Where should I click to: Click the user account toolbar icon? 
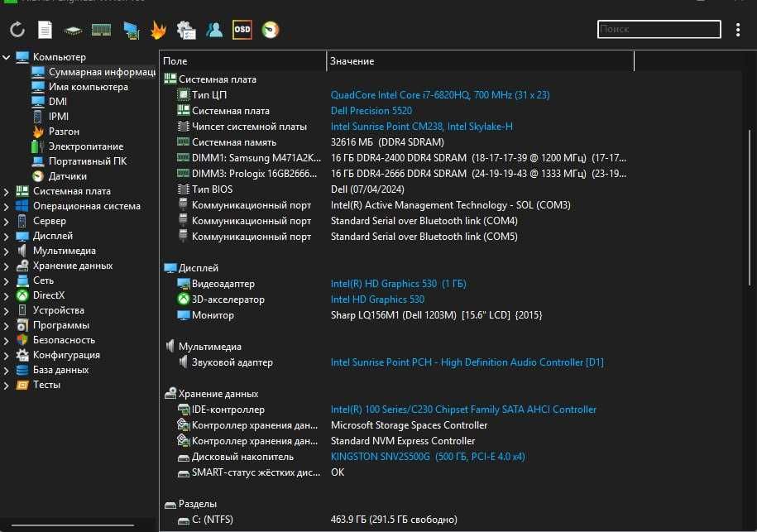click(x=214, y=30)
